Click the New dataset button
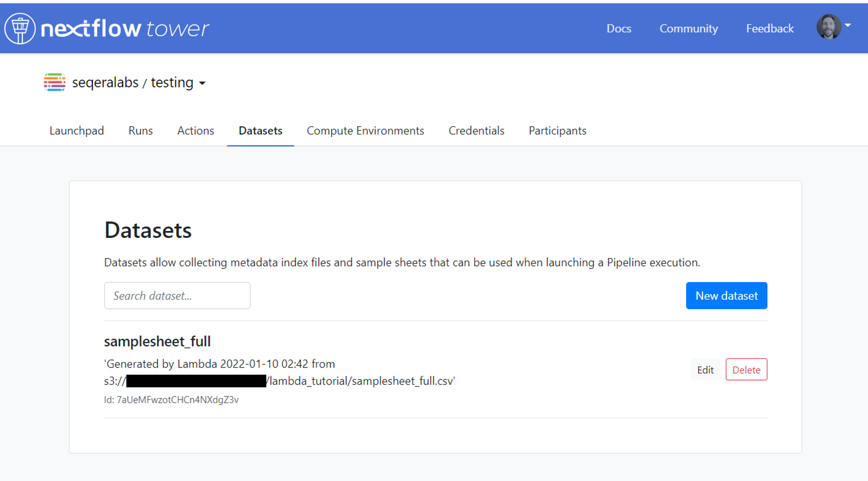 (726, 295)
